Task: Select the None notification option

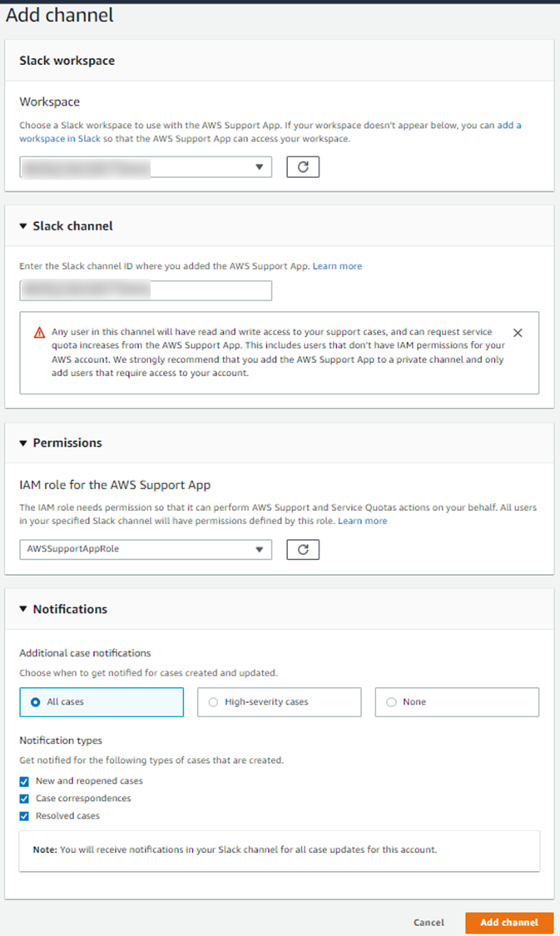Action: pyautogui.click(x=458, y=702)
